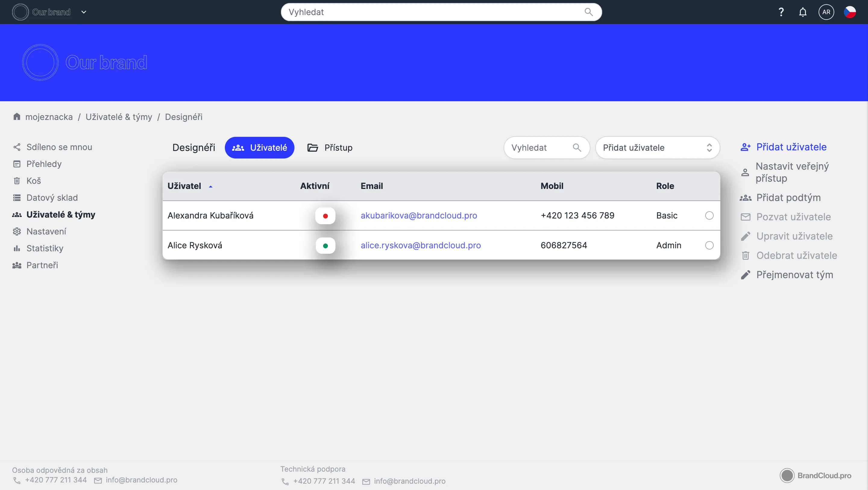This screenshot has width=868, height=490.
Task: Switch to the Přístup tab
Action: click(330, 148)
